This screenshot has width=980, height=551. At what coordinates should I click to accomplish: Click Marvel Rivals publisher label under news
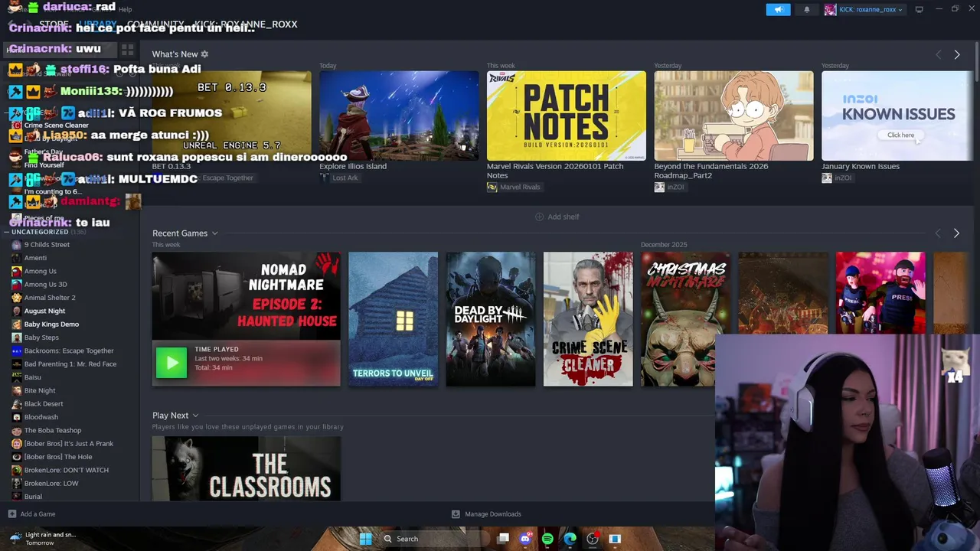click(520, 187)
